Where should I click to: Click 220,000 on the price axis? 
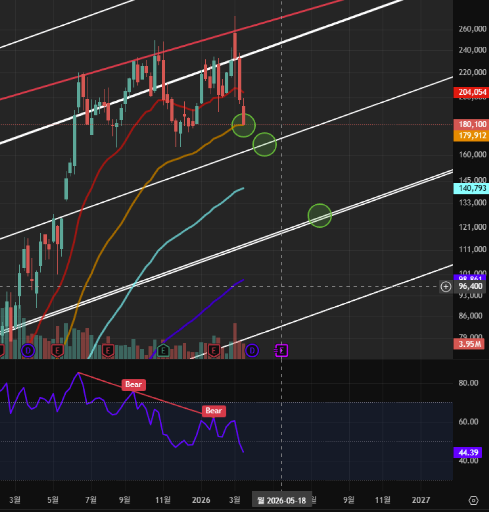tap(472, 72)
